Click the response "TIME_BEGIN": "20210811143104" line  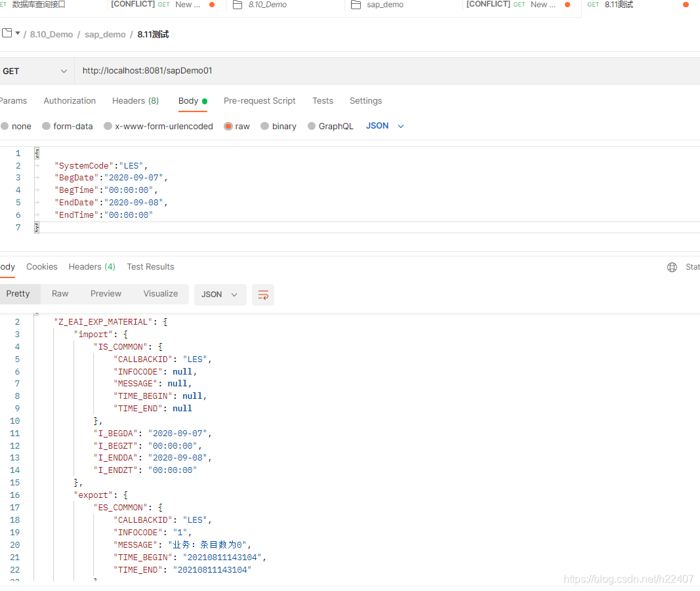coord(190,558)
